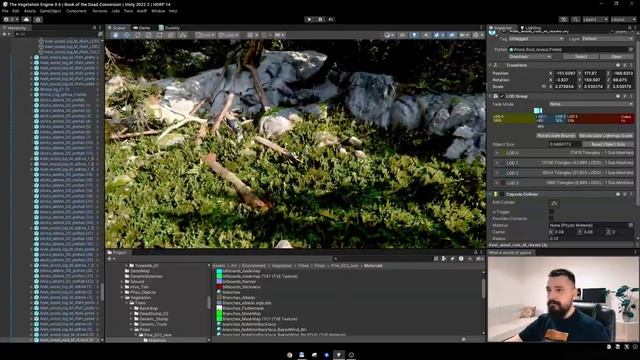
Task: Click the LOD 0 green bar segment
Action: (514, 118)
